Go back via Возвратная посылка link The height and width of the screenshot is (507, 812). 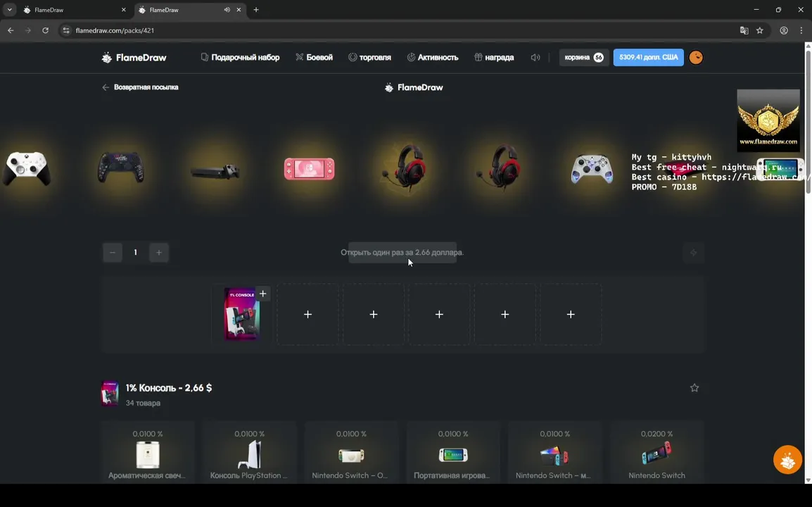[140, 87]
